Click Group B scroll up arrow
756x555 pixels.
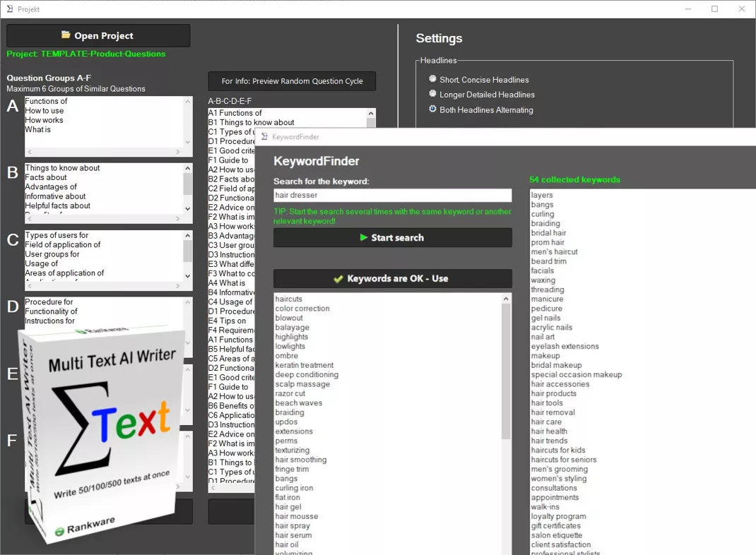(187, 168)
